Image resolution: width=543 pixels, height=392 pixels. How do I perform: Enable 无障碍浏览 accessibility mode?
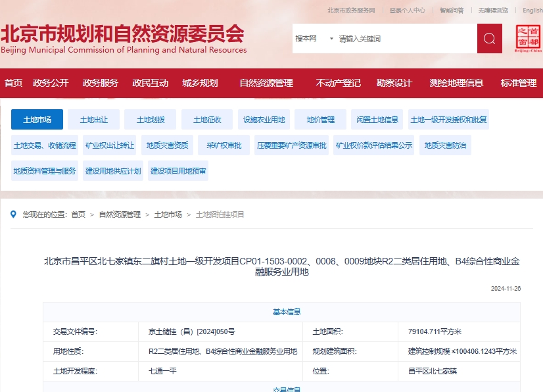[x=493, y=11]
